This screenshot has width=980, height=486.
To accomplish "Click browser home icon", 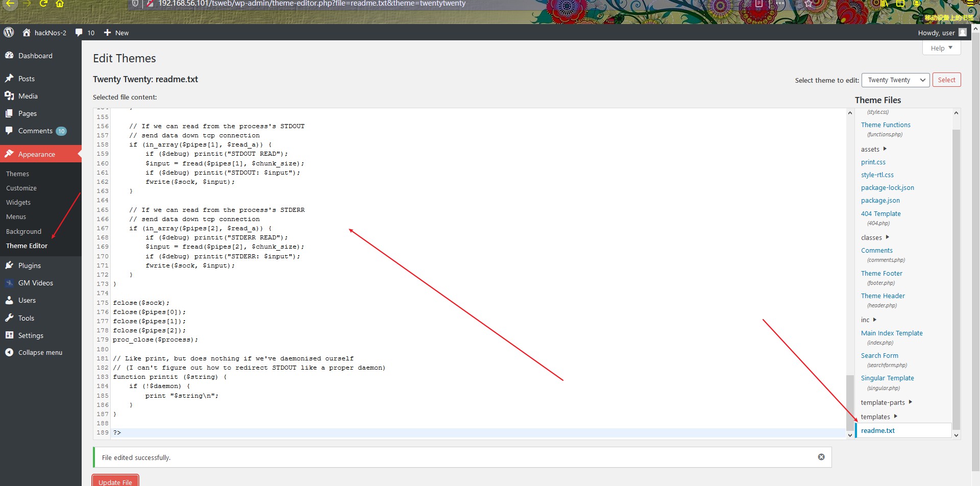I will [x=60, y=4].
